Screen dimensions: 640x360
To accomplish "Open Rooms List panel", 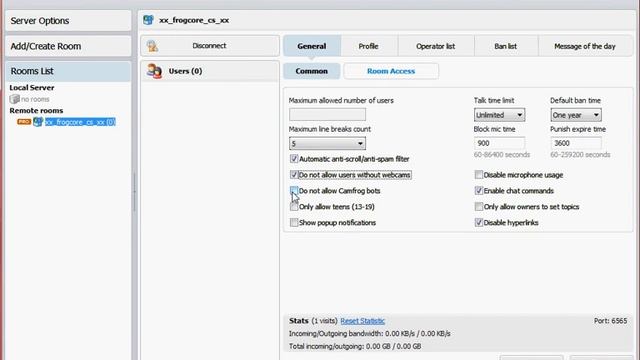I will click(68, 71).
